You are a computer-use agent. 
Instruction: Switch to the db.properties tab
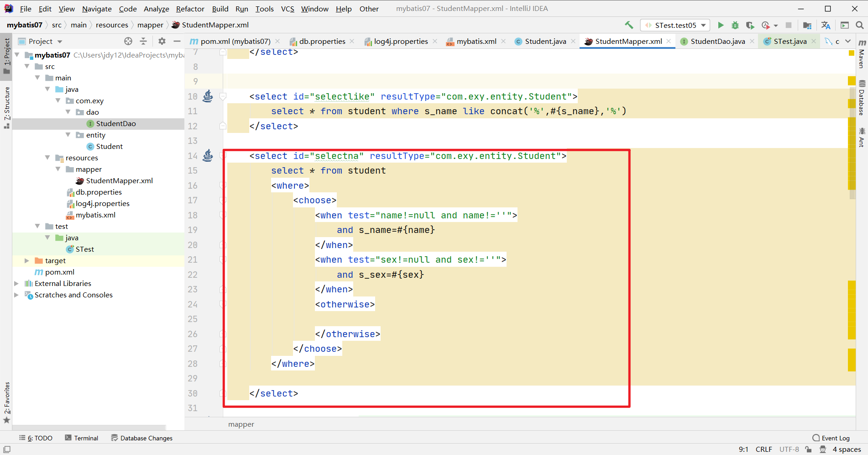(x=321, y=41)
